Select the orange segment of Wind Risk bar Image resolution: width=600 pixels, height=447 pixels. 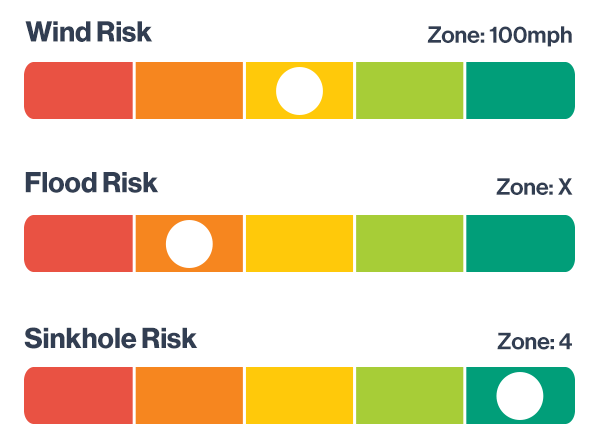189,91
